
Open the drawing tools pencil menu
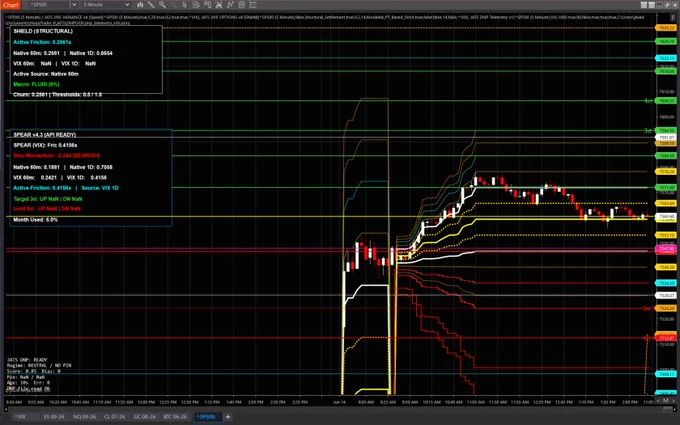(151, 5)
